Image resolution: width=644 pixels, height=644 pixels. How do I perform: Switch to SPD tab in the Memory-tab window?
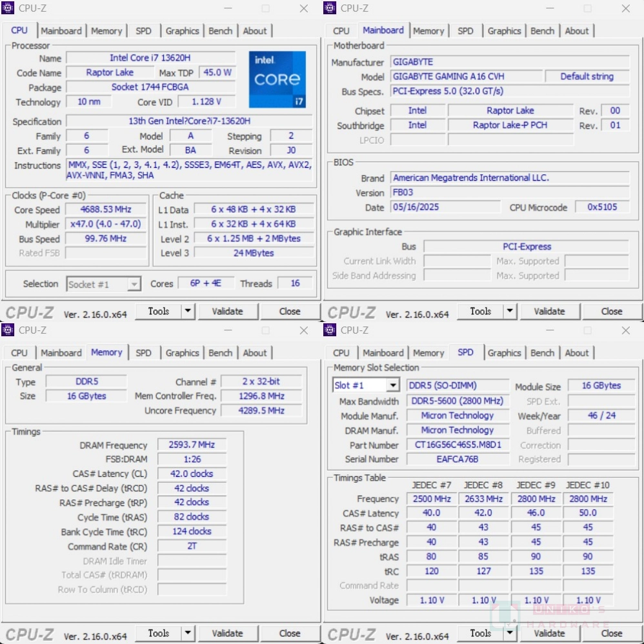pyautogui.click(x=143, y=353)
